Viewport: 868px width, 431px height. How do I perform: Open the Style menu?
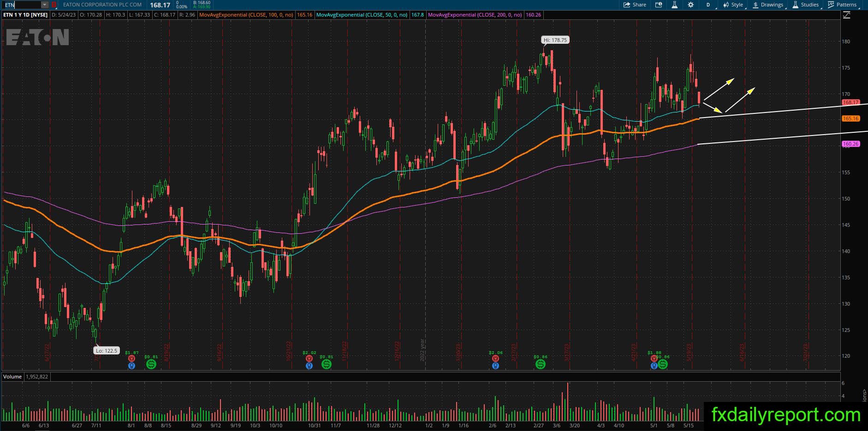coord(733,5)
